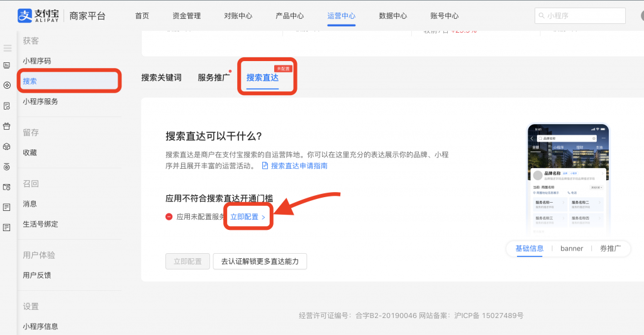Click the 用户体验 section label in sidebar
Viewport: 644px width, 335px height.
(39, 255)
